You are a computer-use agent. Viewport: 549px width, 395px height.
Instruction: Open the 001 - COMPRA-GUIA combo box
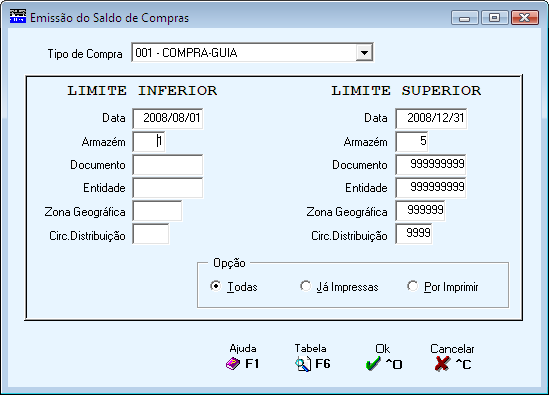(x=252, y=53)
